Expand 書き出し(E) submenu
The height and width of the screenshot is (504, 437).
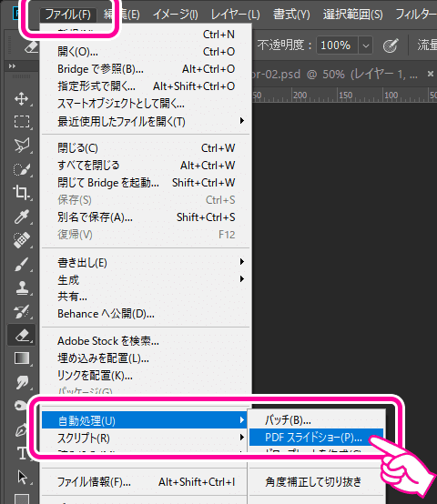pos(146,262)
